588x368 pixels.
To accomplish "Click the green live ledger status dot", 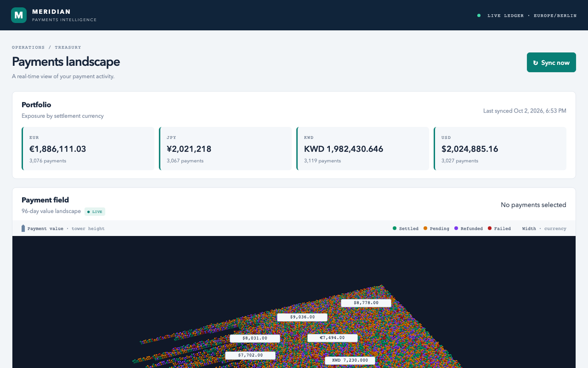I will 479,16.
